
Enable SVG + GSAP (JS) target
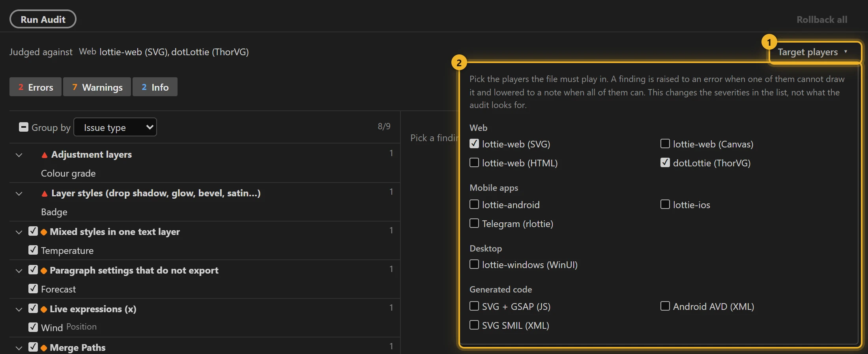[474, 306]
